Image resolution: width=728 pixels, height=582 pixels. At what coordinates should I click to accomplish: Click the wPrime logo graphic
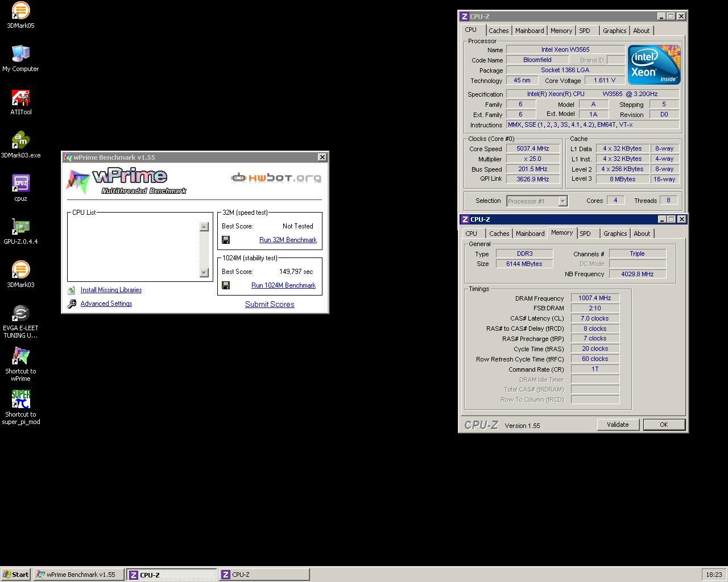point(126,181)
